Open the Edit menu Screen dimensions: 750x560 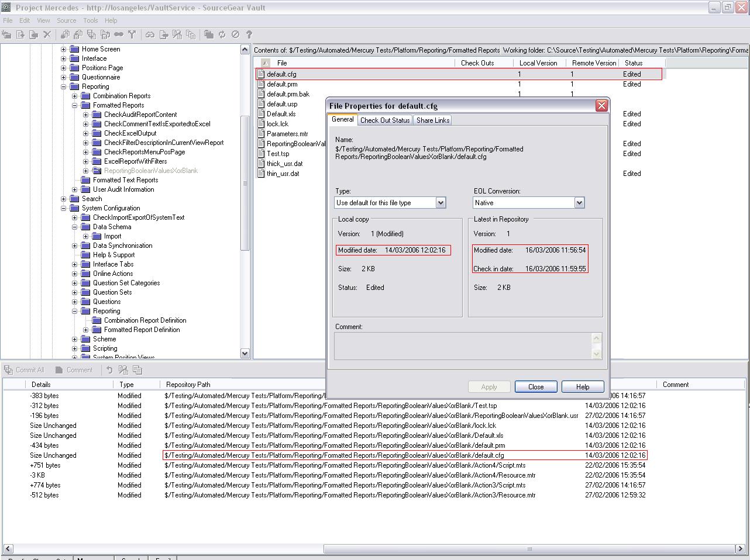[x=25, y=20]
